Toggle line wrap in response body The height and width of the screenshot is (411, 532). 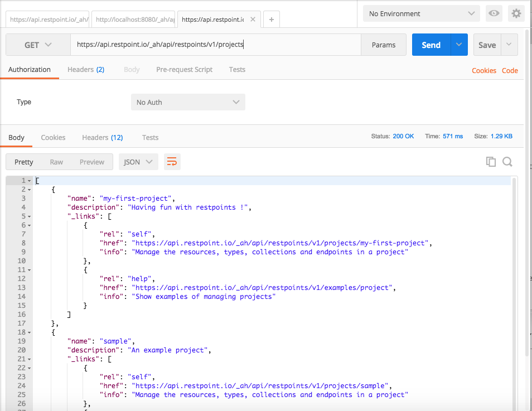[172, 162]
